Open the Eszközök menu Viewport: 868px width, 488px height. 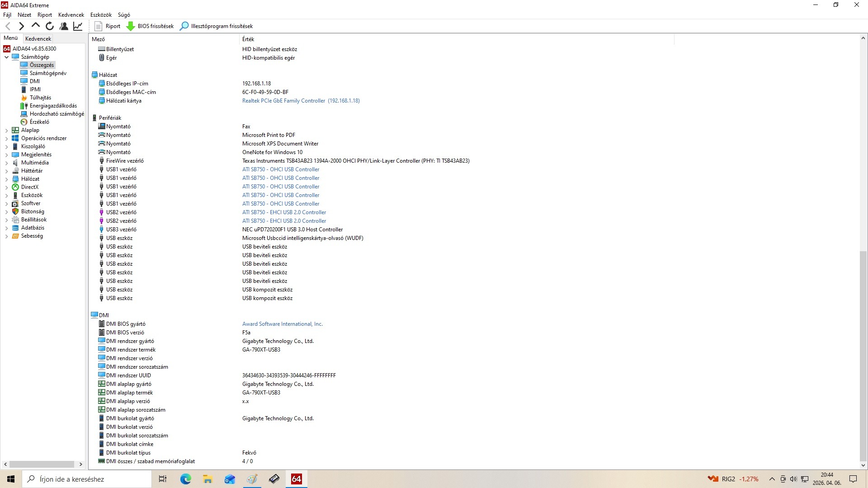[101, 15]
